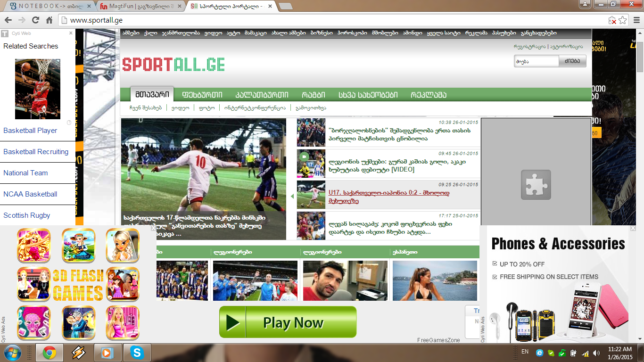The height and width of the screenshot is (362, 644).
Task: Open a new browser tab
Action: (x=286, y=6)
